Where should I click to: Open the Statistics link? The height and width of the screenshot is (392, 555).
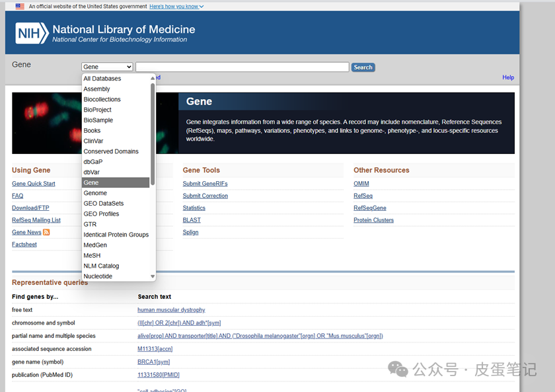tap(194, 208)
